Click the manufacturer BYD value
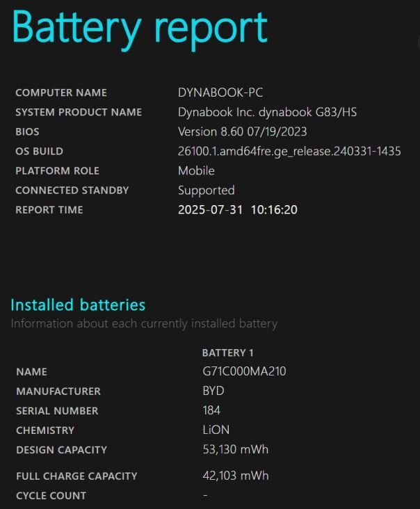The image size is (420, 509). pos(213,391)
